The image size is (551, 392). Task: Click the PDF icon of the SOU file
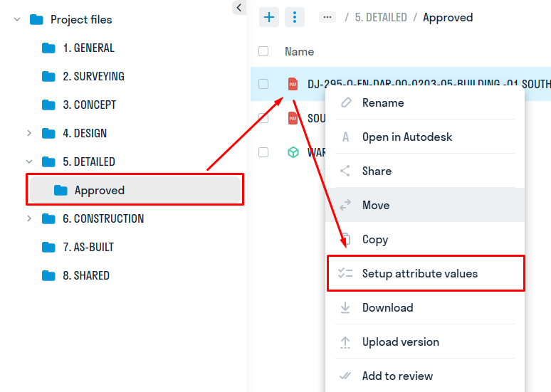click(x=293, y=118)
